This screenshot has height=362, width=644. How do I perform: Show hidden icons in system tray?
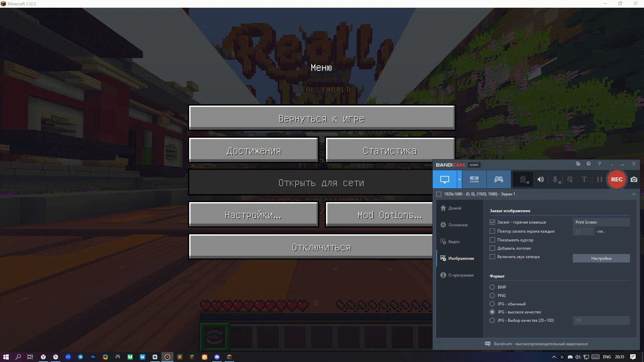point(554,357)
